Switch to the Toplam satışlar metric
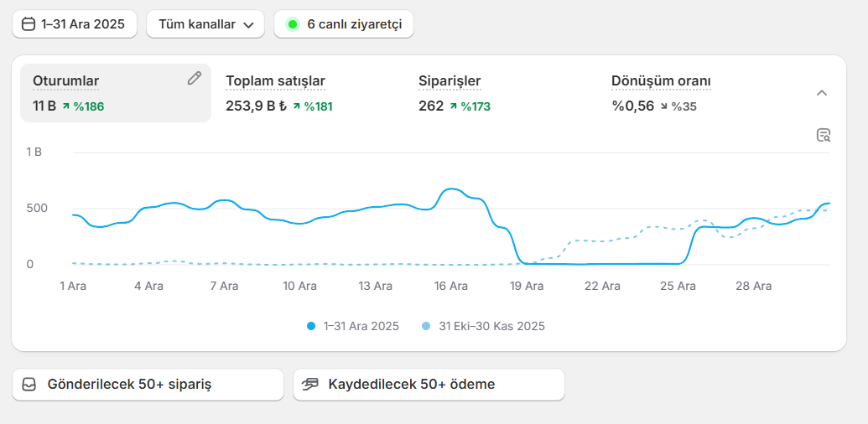The height and width of the screenshot is (424, 868). coord(275,81)
